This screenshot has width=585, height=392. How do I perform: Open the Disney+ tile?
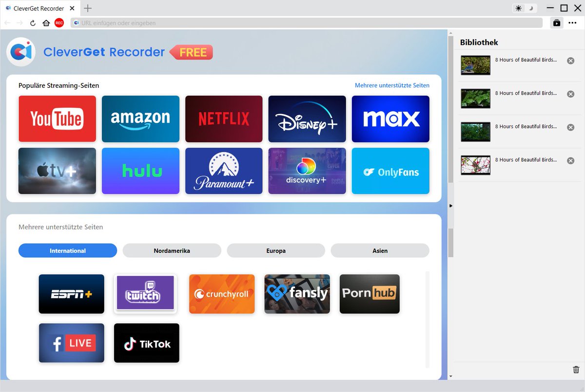pyautogui.click(x=307, y=119)
